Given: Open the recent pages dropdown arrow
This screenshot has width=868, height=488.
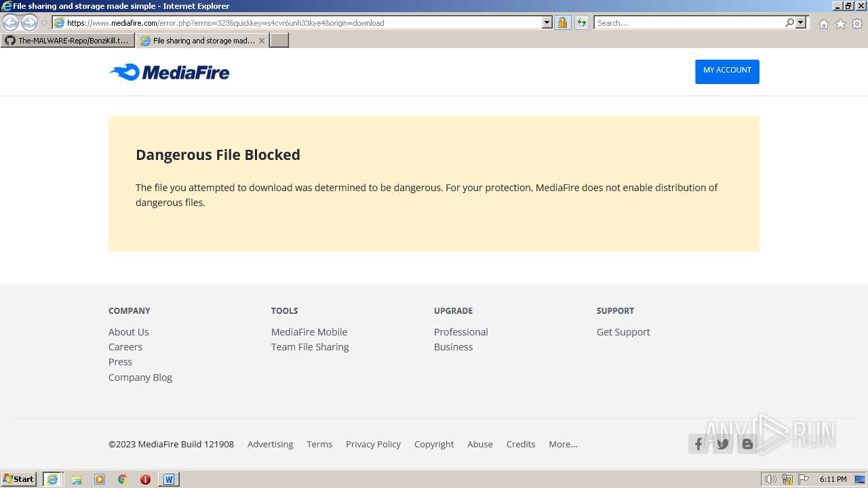Looking at the screenshot, I should point(44,22).
